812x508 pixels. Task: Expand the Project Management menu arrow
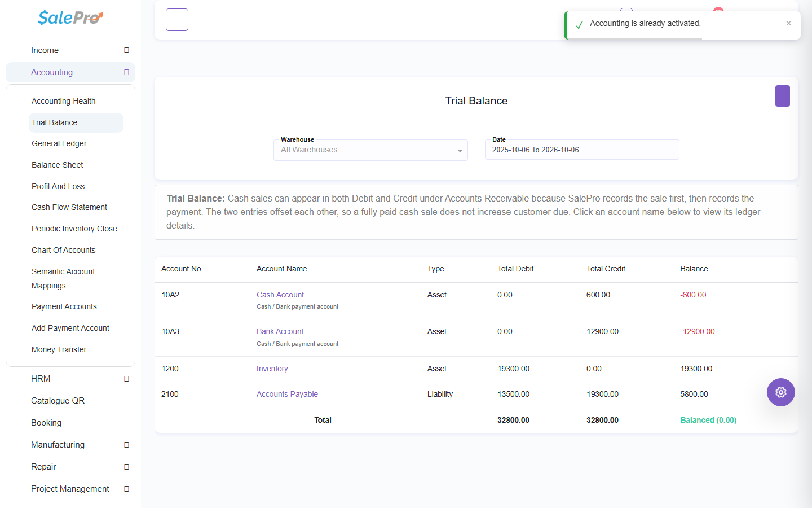click(126, 489)
